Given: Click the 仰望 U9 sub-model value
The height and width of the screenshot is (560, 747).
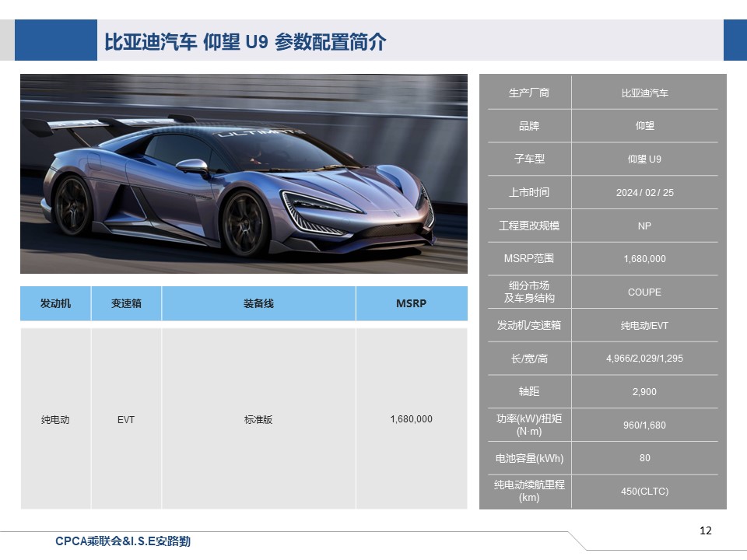Looking at the screenshot, I should point(644,159).
